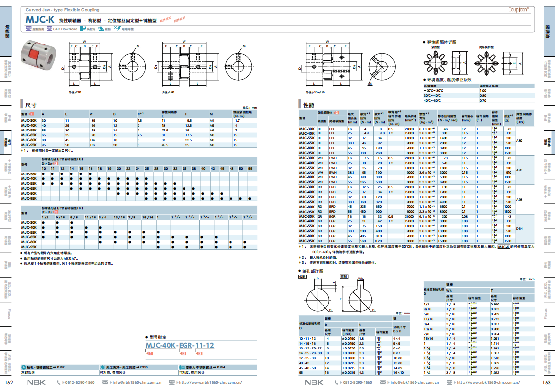Click the 轴孔・键槽追加工 round blue icon
Screen dimensions: 555x392
24,368
